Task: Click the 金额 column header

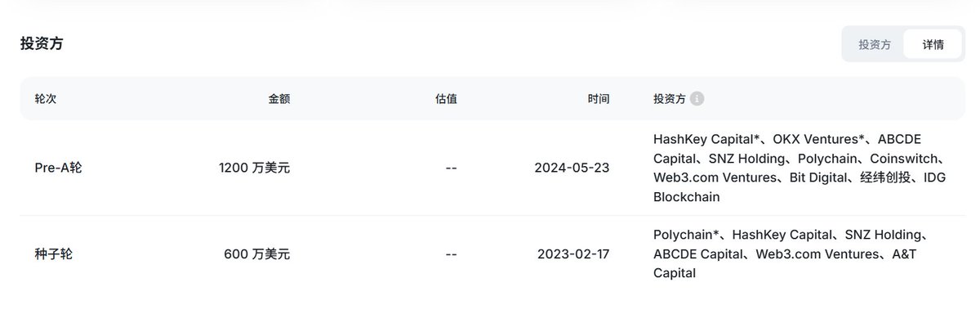Action: coord(279,99)
